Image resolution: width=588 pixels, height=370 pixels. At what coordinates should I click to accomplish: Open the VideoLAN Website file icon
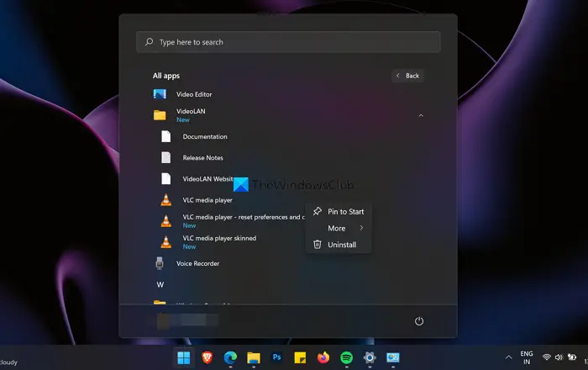click(165, 178)
